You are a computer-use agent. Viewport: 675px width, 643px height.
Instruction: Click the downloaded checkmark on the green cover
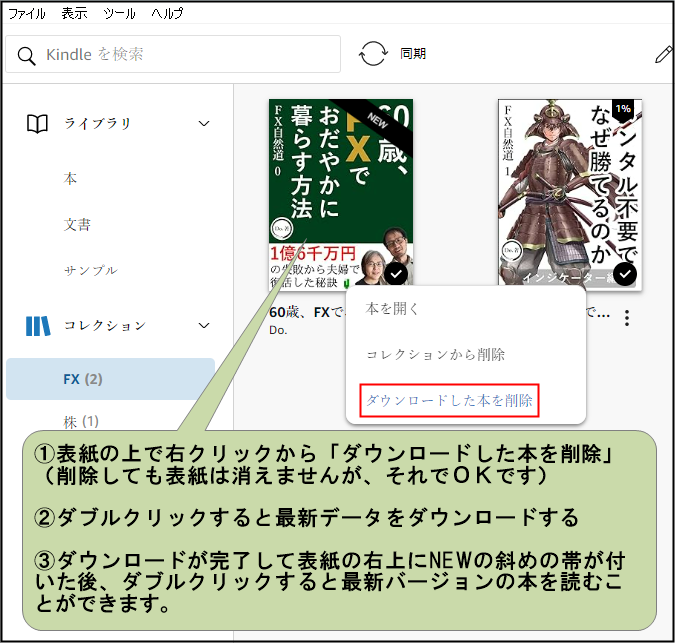coord(396,274)
